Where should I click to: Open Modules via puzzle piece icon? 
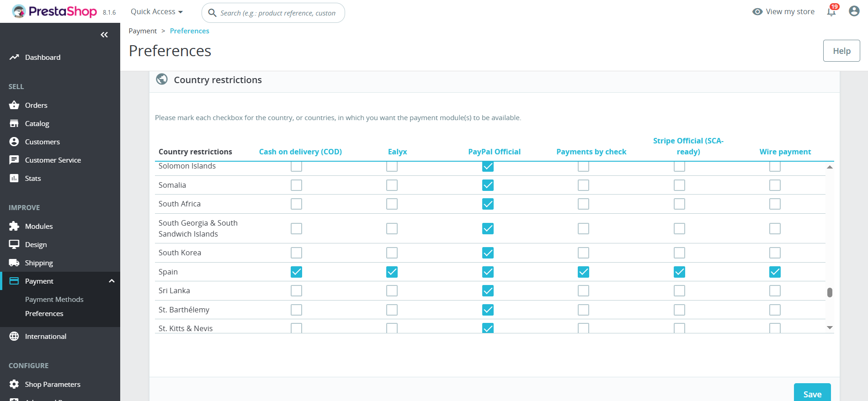pyautogui.click(x=14, y=226)
